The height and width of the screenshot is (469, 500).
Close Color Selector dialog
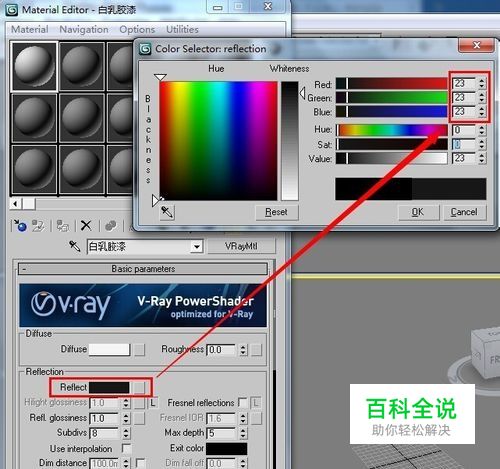(477, 45)
